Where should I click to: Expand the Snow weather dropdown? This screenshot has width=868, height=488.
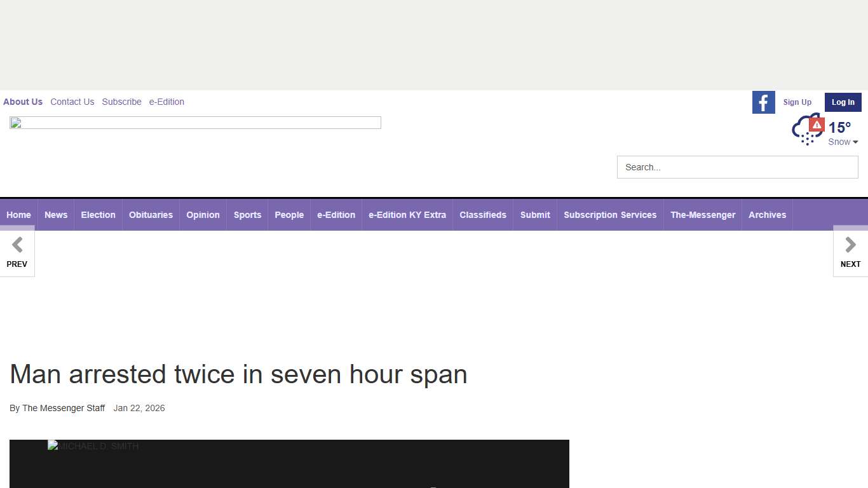coord(843,142)
